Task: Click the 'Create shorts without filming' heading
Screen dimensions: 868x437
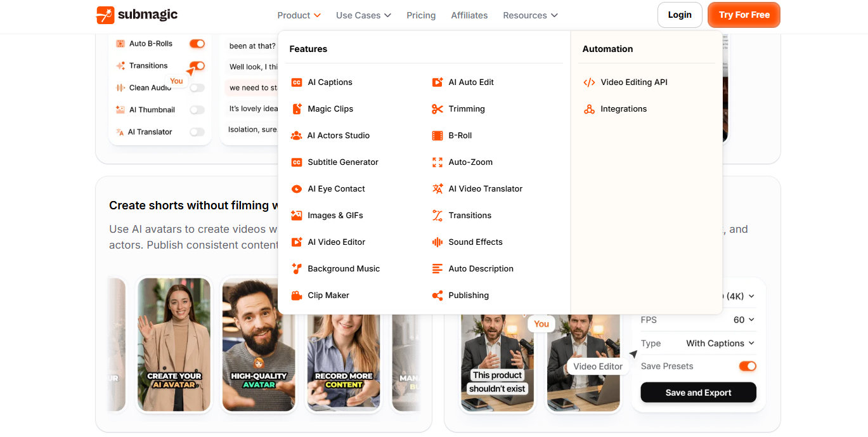Action: click(x=193, y=205)
